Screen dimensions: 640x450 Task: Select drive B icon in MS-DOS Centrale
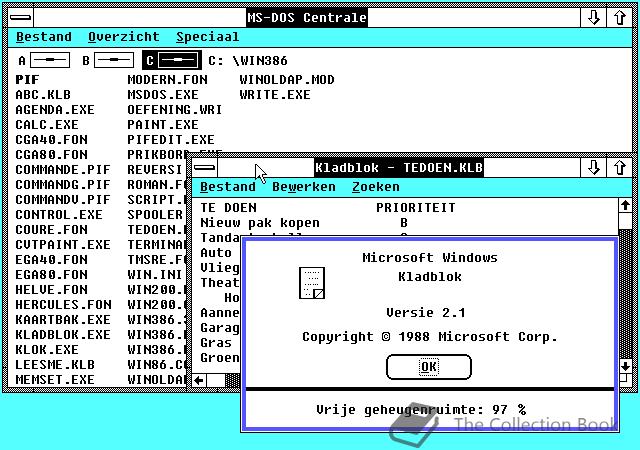pos(108,60)
